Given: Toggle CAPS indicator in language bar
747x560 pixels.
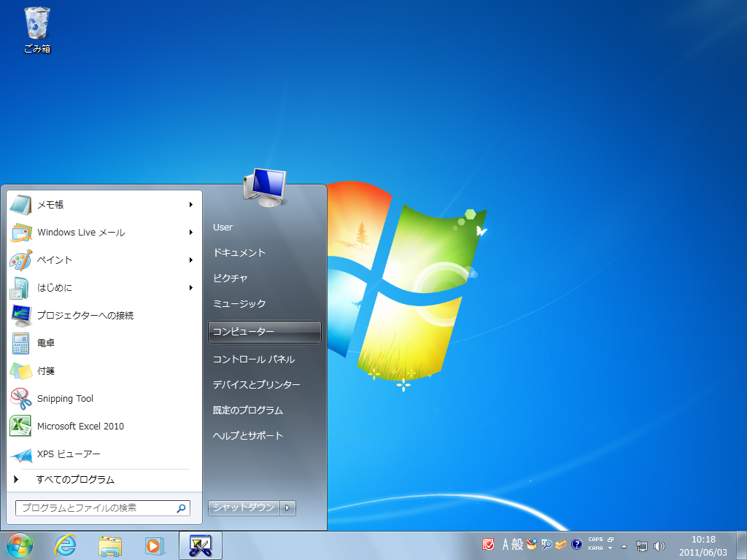Looking at the screenshot, I should point(595,540).
